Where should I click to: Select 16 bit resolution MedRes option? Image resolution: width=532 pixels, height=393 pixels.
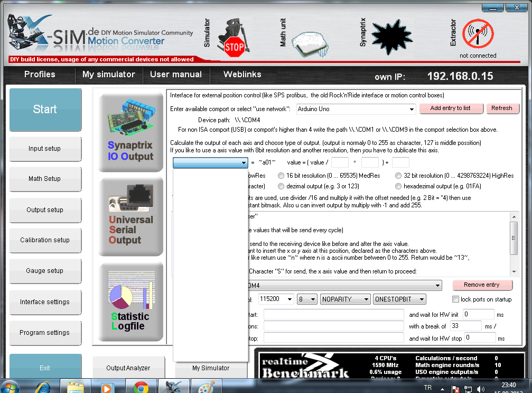(x=281, y=176)
